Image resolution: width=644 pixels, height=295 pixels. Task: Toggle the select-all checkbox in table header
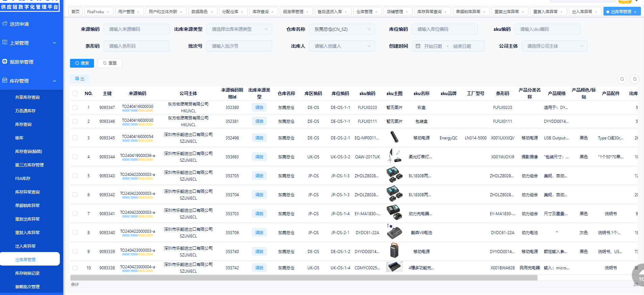(x=75, y=94)
